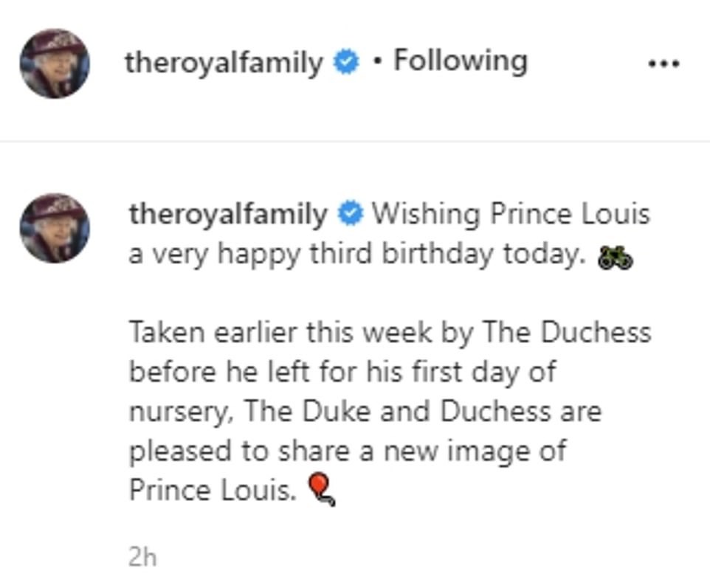This screenshot has height=588, width=710.
Task: Open the profile avatar beside the caption
Action: [55, 228]
